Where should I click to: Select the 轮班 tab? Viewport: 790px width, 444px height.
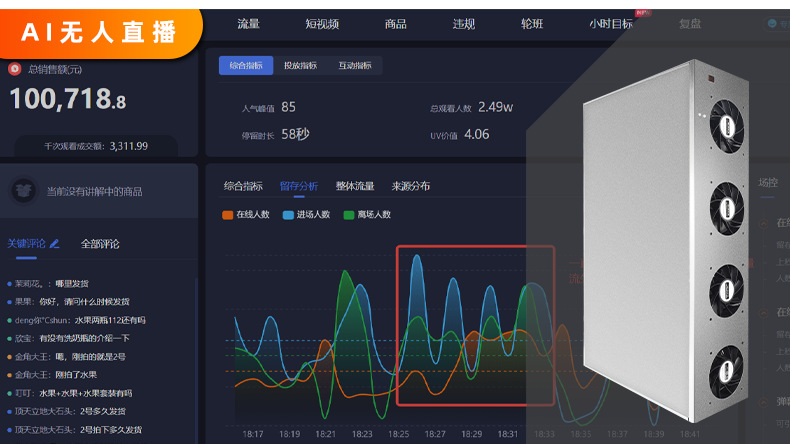(532, 24)
